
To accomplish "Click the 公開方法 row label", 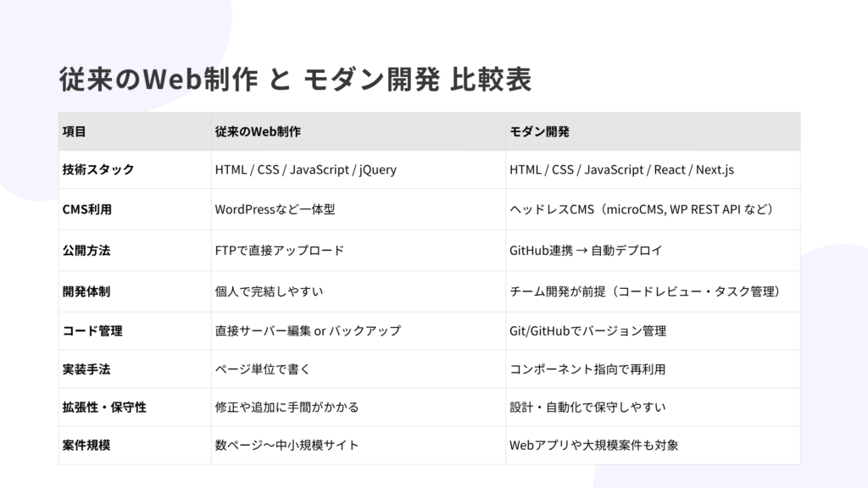I will pos(86,251).
